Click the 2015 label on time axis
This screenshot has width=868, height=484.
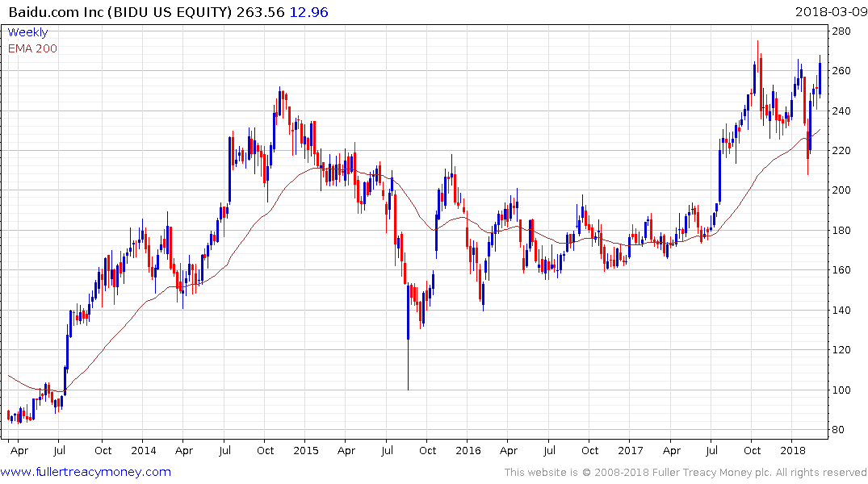coord(305,450)
